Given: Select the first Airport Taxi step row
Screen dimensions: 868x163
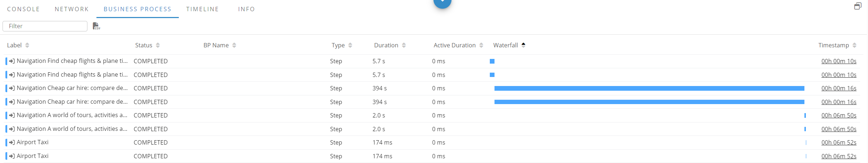Looking at the screenshot, I should pos(33,142).
